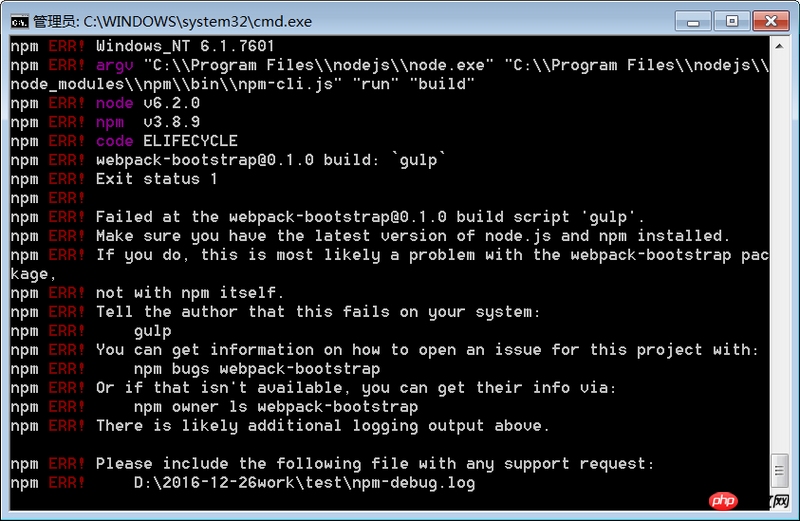Click the scrollbar track above the thumb
This screenshot has height=521, width=800.
779,254
